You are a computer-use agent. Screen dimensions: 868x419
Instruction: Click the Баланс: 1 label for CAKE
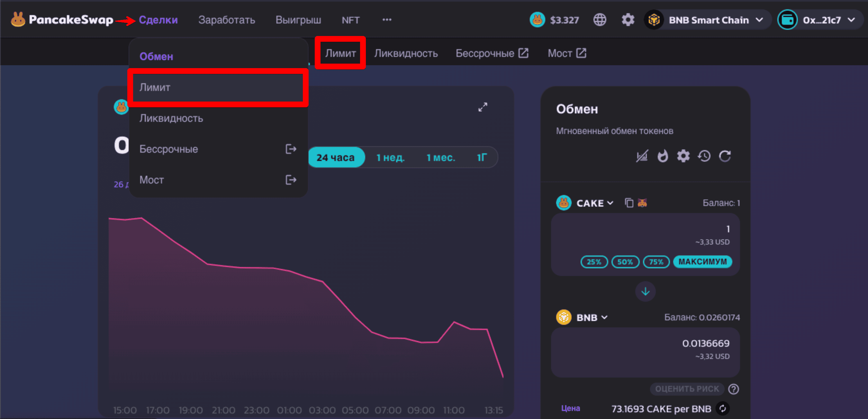point(721,203)
